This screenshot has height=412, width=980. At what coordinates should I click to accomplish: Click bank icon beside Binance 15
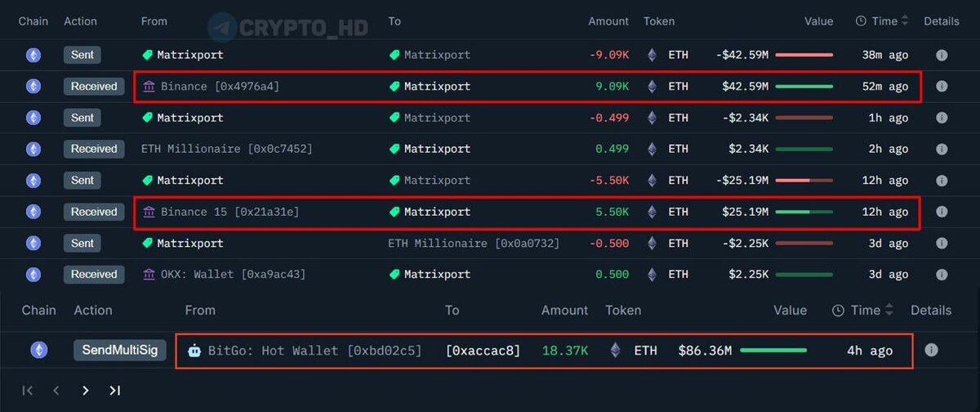pyautogui.click(x=149, y=212)
